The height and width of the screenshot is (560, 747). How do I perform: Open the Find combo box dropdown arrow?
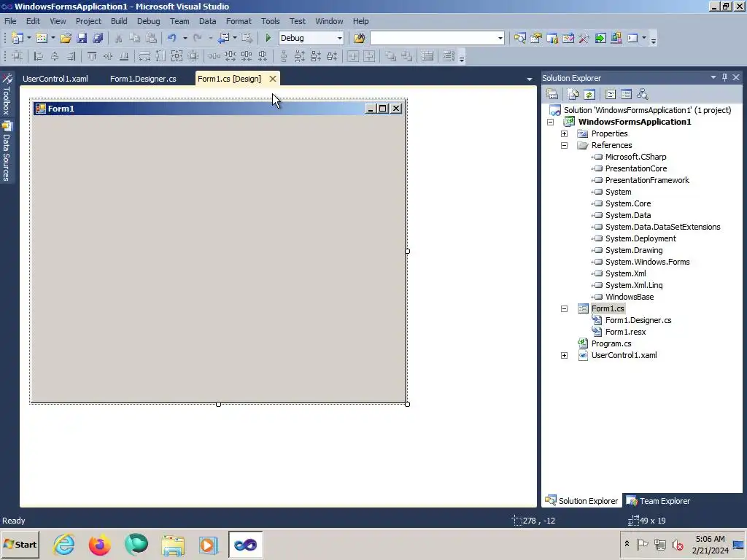pos(500,38)
